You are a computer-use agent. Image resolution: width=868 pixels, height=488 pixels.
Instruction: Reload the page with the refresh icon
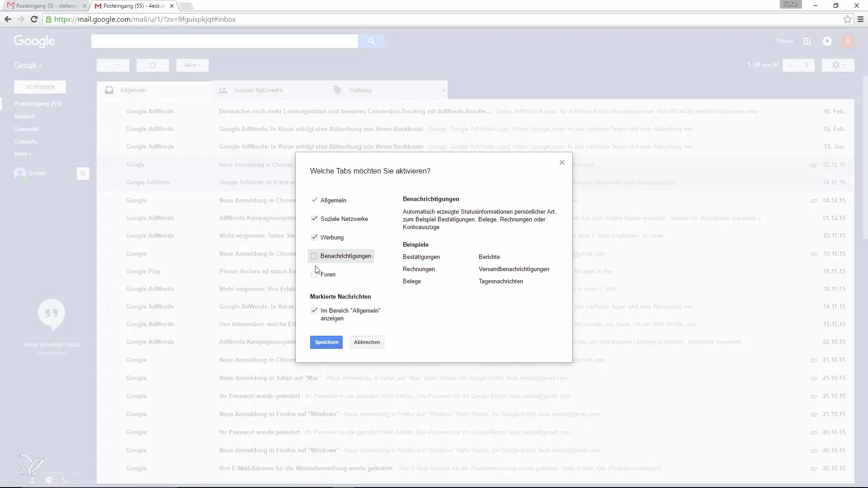click(x=34, y=19)
